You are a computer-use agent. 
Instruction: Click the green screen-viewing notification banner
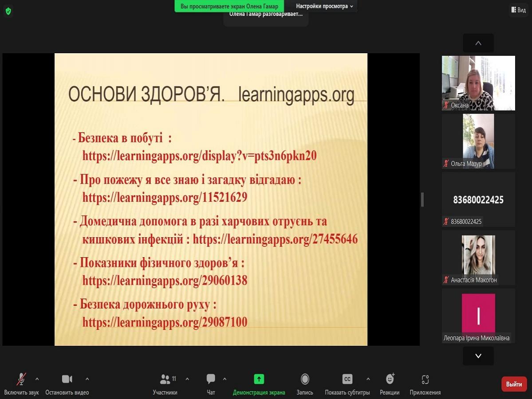pyautogui.click(x=229, y=6)
